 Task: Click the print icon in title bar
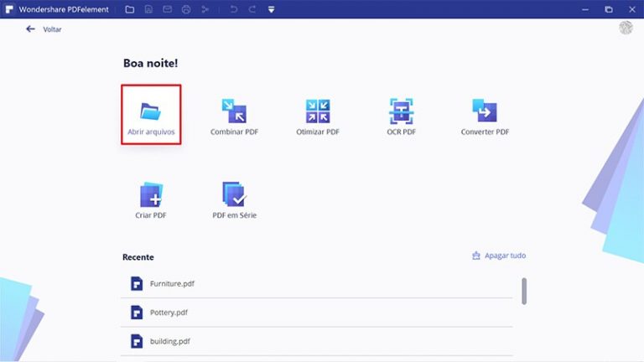point(186,9)
